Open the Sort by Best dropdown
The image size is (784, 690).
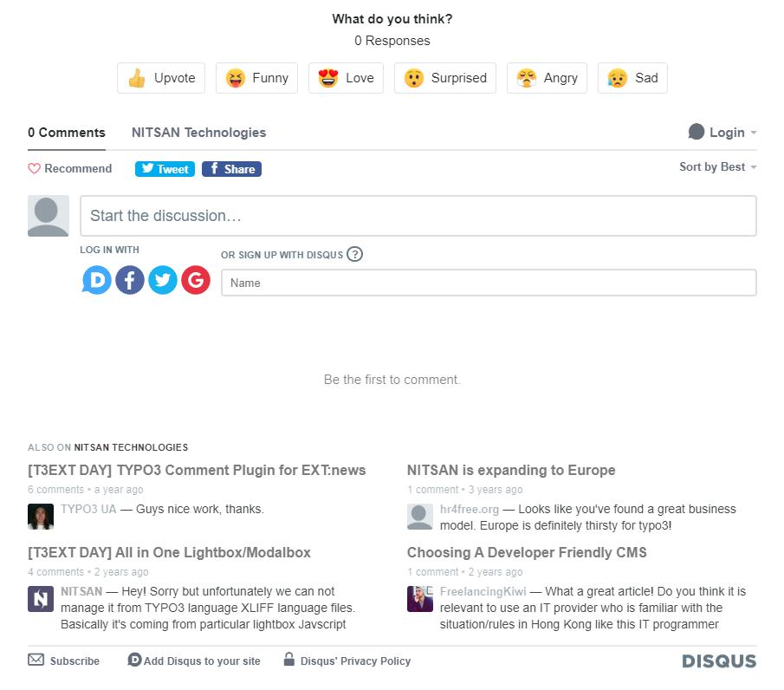717,166
